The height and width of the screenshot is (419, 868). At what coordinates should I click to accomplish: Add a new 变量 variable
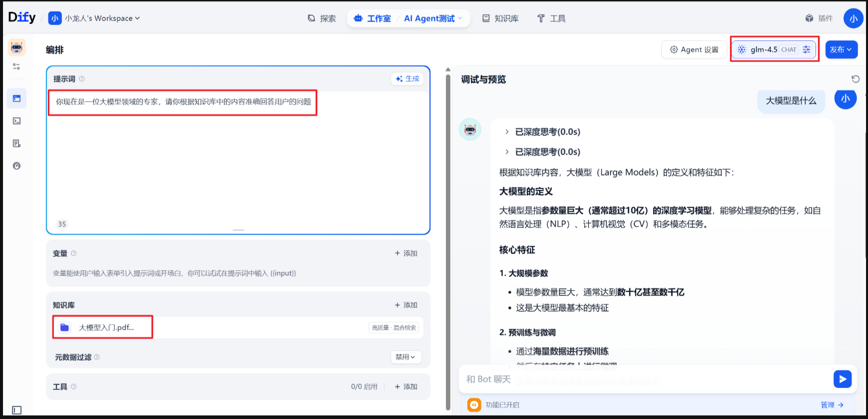pos(406,253)
